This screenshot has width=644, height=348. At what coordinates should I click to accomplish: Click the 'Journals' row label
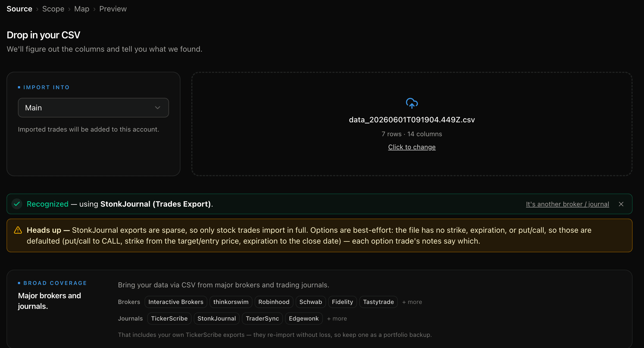(130, 319)
